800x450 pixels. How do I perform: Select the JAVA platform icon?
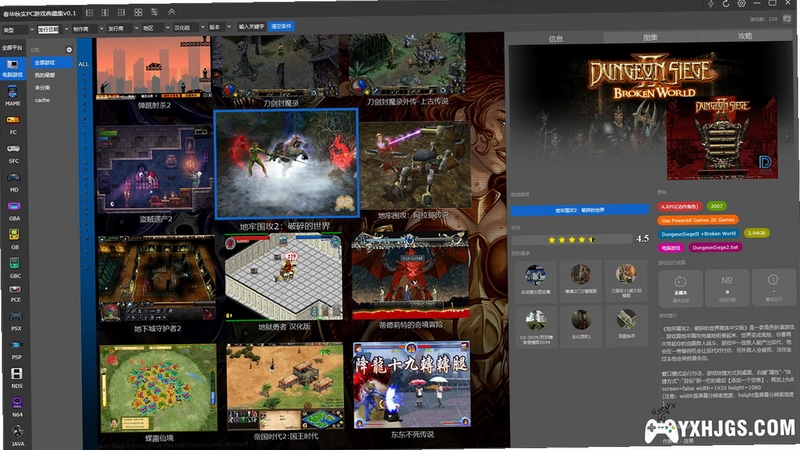[x=18, y=432]
